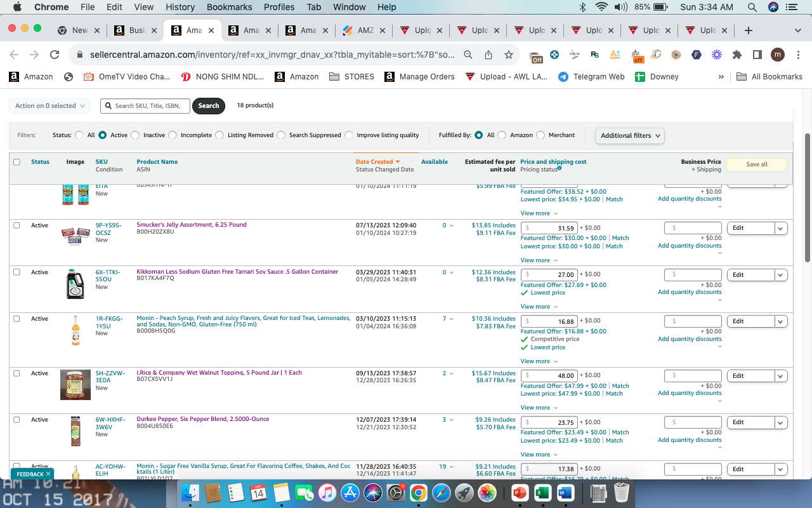This screenshot has height=508, width=812.
Task: Open the Chrome Extensions puzzle icon
Action: point(737,55)
